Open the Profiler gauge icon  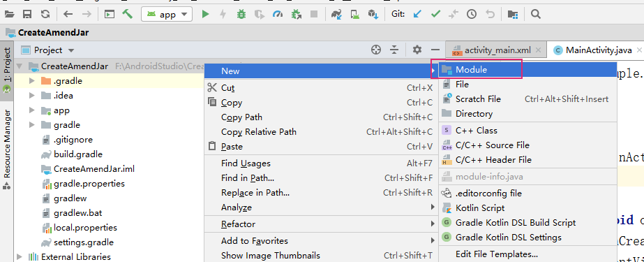pyautogui.click(x=278, y=15)
